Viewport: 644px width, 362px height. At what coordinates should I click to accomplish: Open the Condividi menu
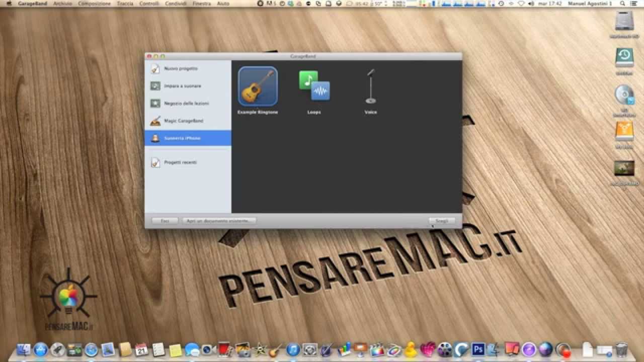pyautogui.click(x=176, y=4)
